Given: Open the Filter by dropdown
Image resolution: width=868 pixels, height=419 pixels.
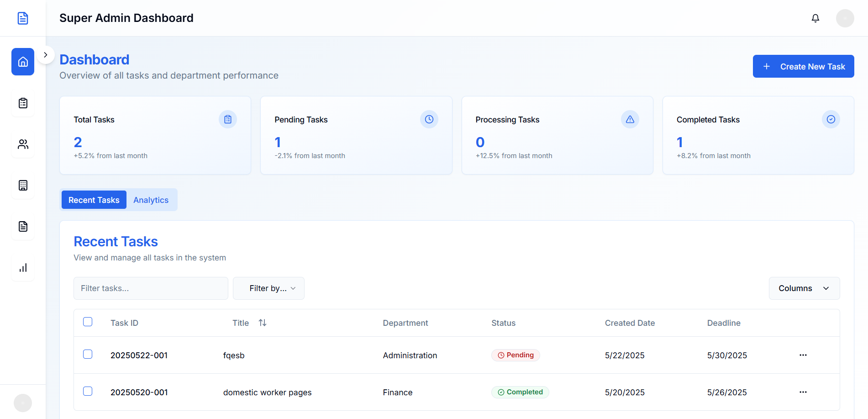Looking at the screenshot, I should [268, 288].
